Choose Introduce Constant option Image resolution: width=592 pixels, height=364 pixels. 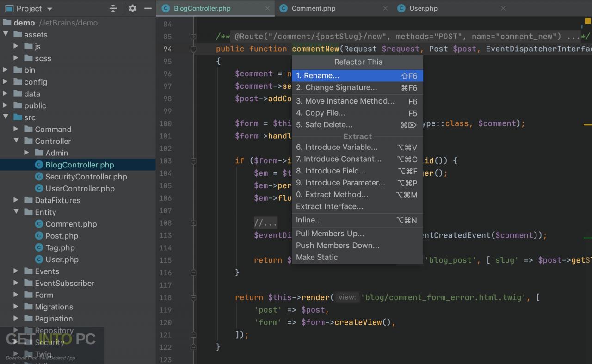[x=357, y=159]
